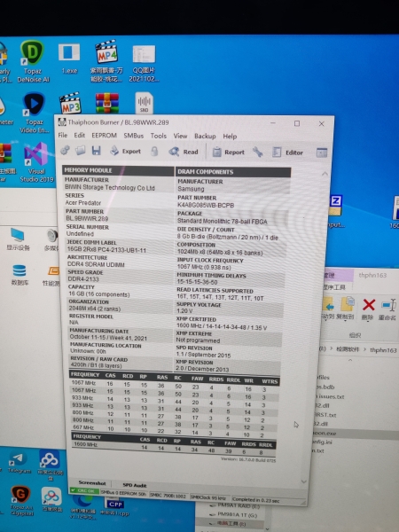This screenshot has width=399, height=532.
Task: Open the Help menu
Action: point(230,137)
